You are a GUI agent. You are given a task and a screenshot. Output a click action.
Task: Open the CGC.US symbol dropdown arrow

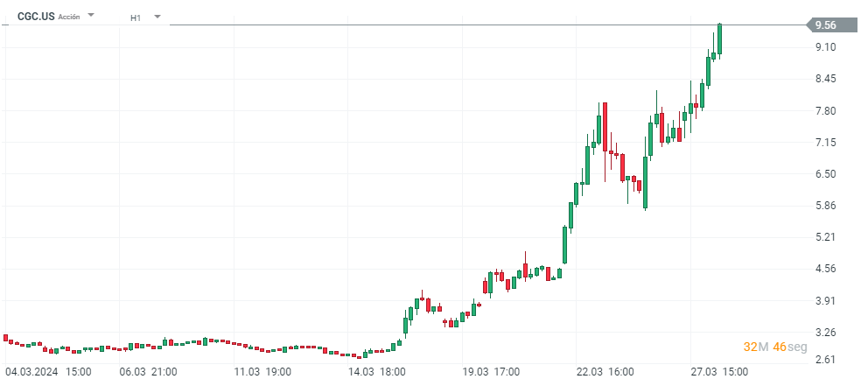(91, 16)
